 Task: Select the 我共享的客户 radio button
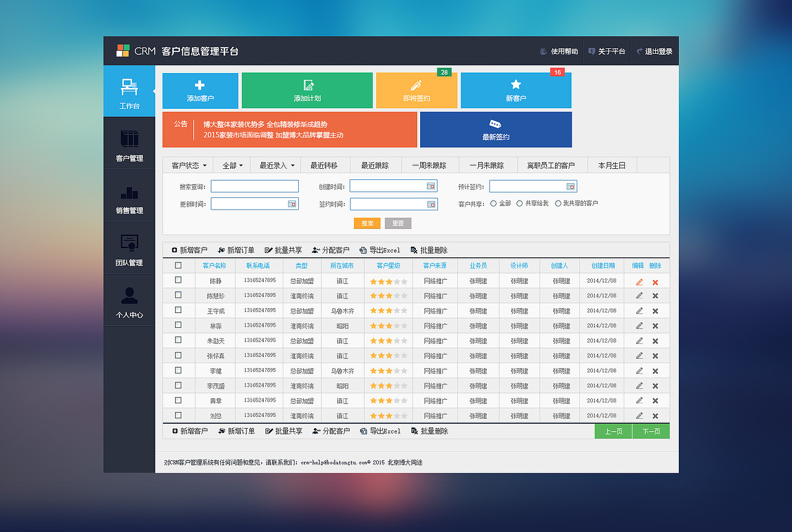pos(558,203)
